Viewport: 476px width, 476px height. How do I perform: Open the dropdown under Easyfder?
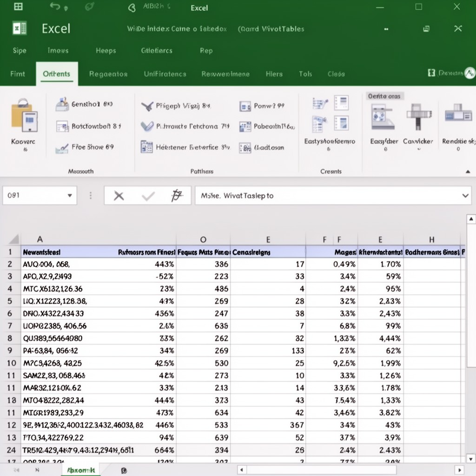(x=385, y=149)
